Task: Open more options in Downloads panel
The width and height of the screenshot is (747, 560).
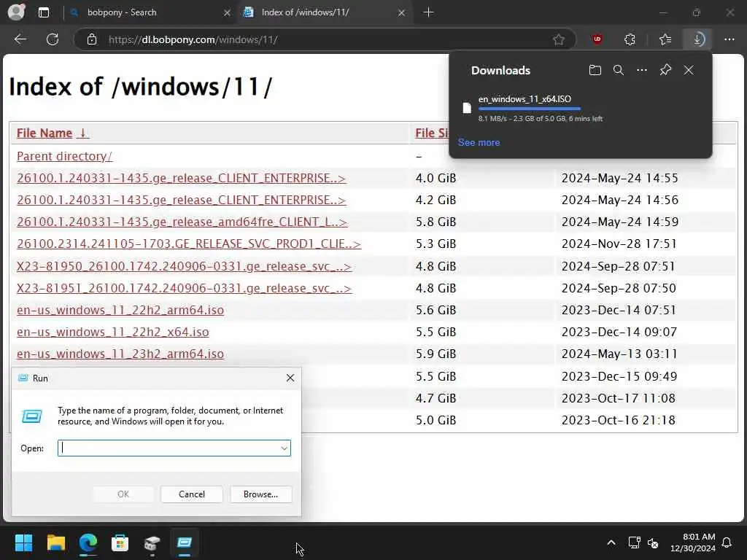Action: click(x=642, y=71)
